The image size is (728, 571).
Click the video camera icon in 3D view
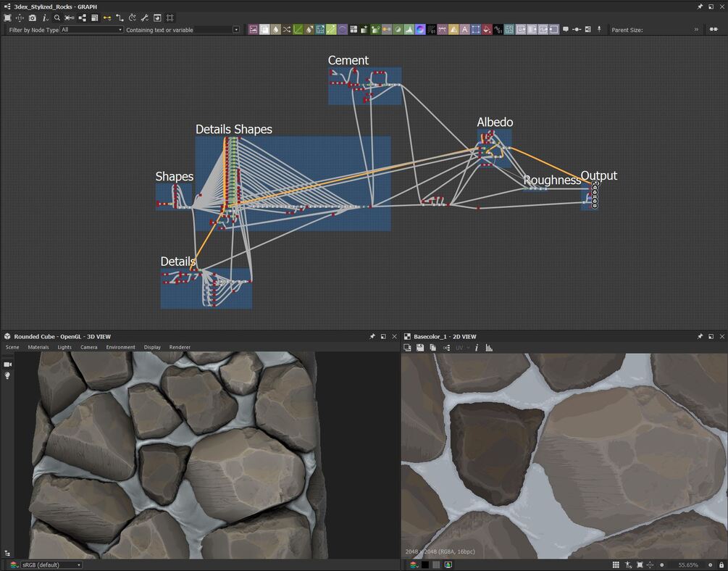click(8, 364)
